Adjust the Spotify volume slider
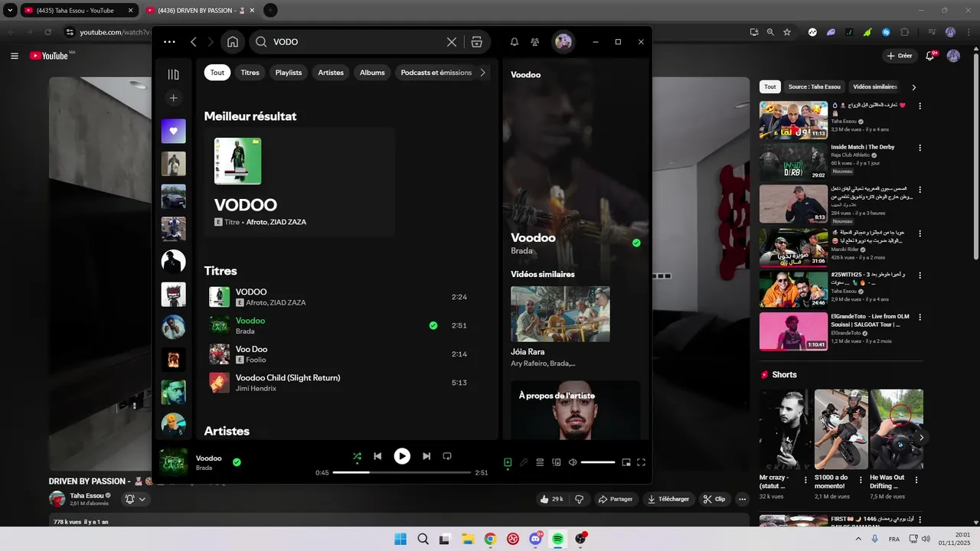Image resolution: width=980 pixels, height=551 pixels. (x=598, y=462)
